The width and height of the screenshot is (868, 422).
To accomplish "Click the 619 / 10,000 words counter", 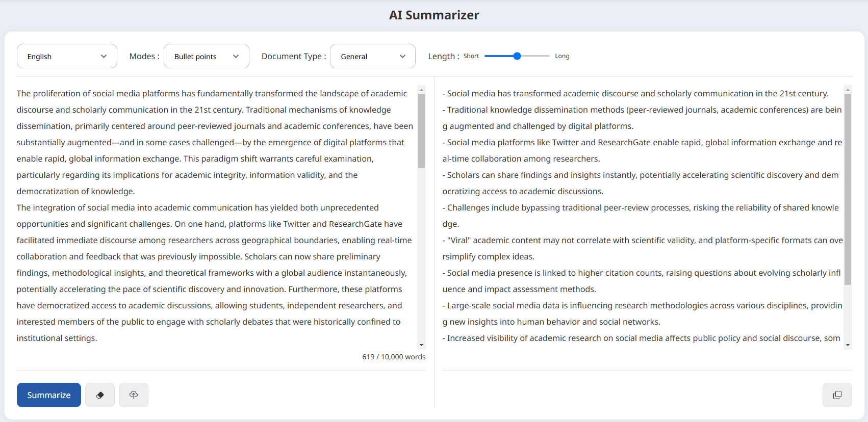I will point(394,357).
